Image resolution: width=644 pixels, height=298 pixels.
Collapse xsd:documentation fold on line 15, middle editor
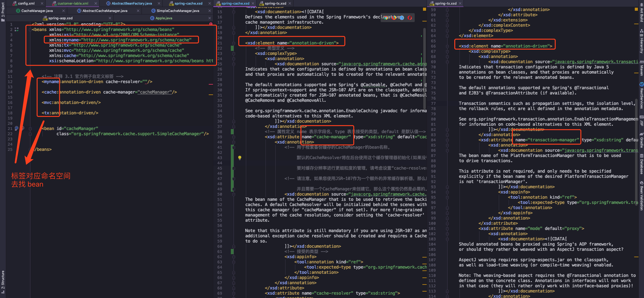point(234,12)
